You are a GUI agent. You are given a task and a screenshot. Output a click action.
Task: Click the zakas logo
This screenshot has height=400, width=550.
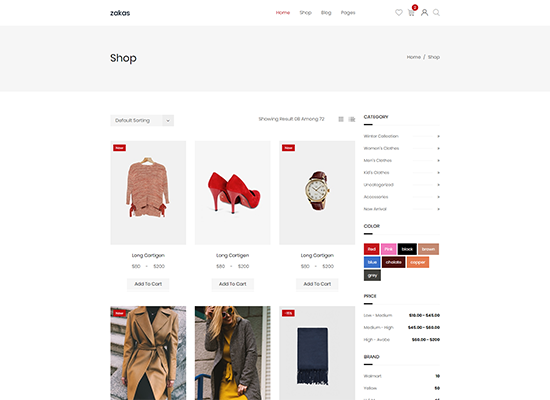point(120,13)
